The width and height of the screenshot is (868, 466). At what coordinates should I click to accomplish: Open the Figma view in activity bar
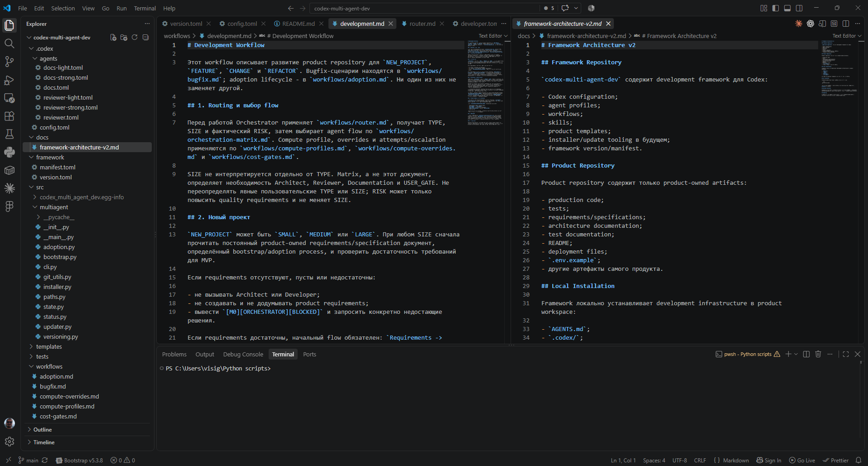coord(9,207)
